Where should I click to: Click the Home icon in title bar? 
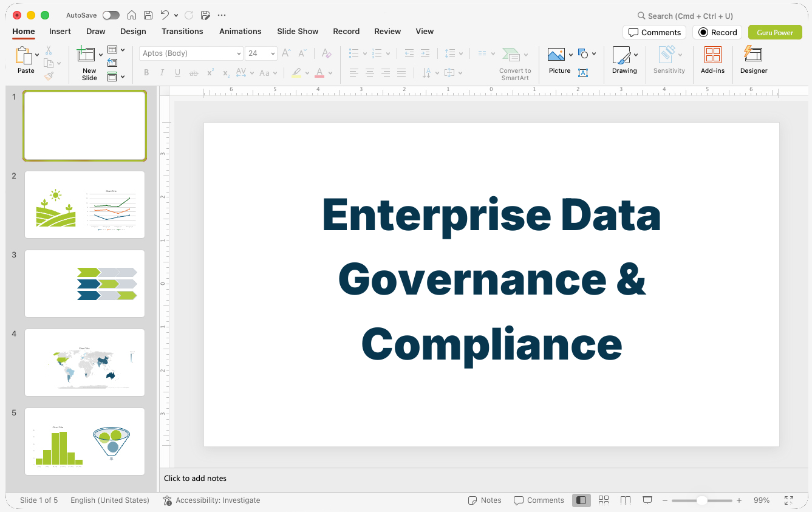tap(132, 15)
